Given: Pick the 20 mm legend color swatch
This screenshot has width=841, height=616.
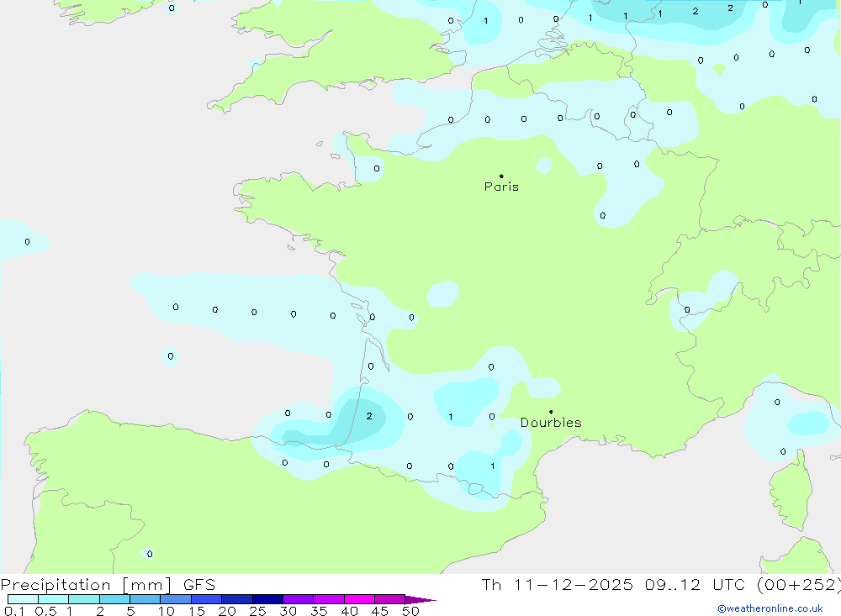Looking at the screenshot, I should tap(236, 599).
